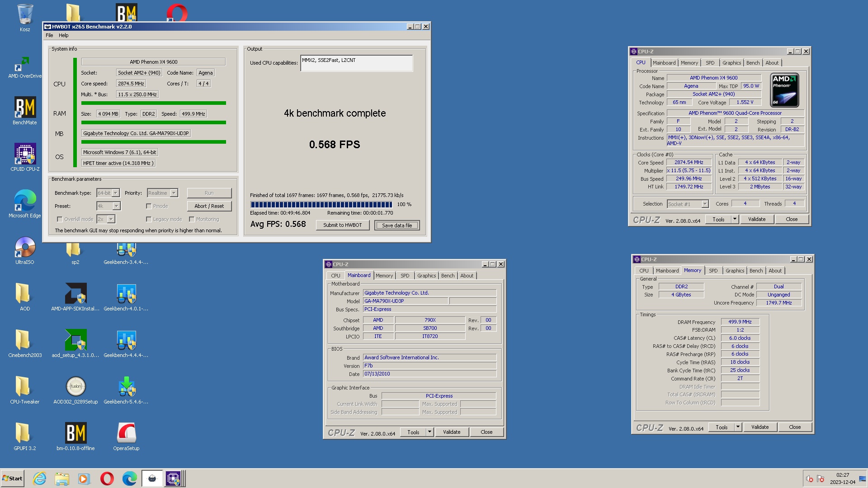The image size is (868, 488).
Task: Click the Abort / Reset button
Action: click(209, 206)
